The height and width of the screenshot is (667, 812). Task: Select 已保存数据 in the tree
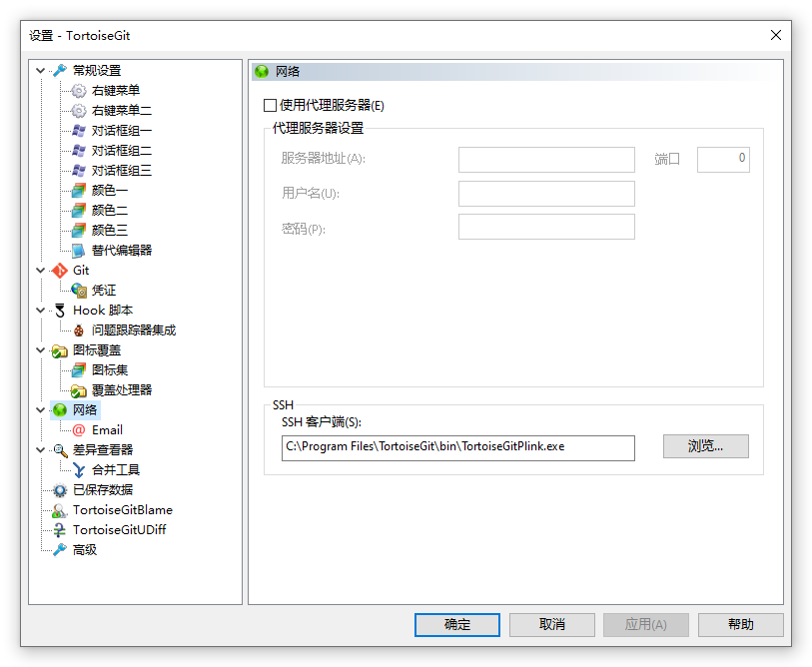(x=103, y=490)
